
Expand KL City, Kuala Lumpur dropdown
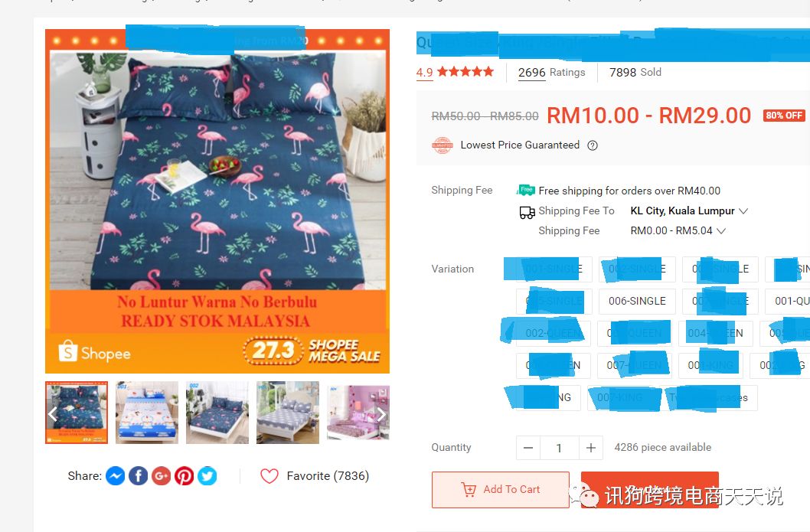click(689, 211)
